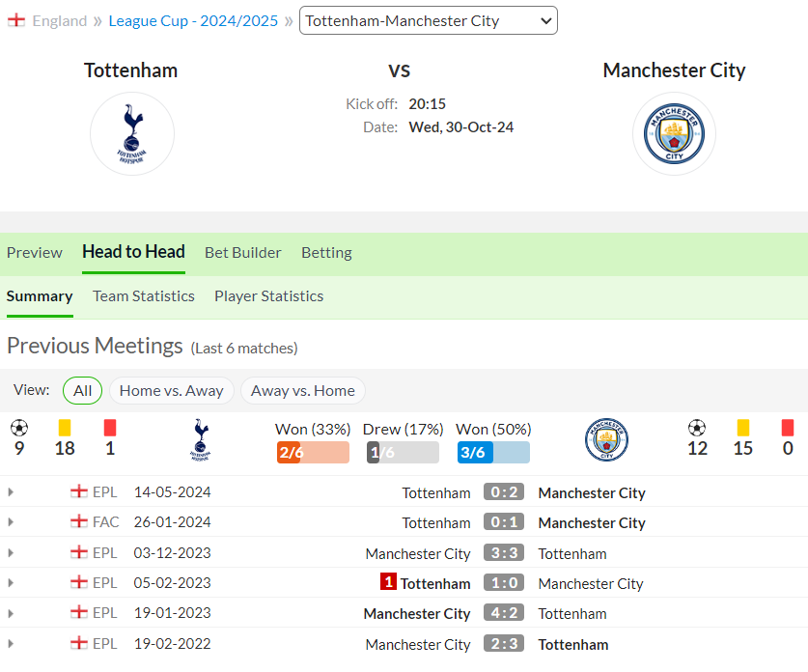Click Manchester City's red card icon
Screen dimensions: 808x672
pos(788,428)
